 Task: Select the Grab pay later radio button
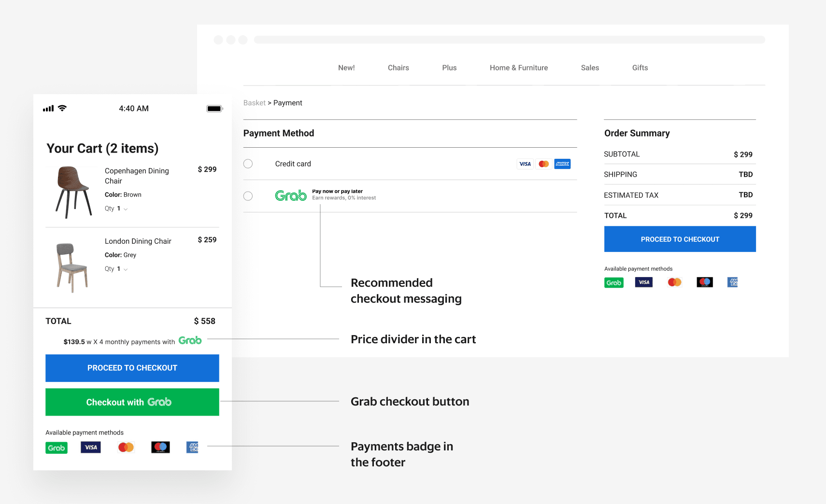point(248,196)
